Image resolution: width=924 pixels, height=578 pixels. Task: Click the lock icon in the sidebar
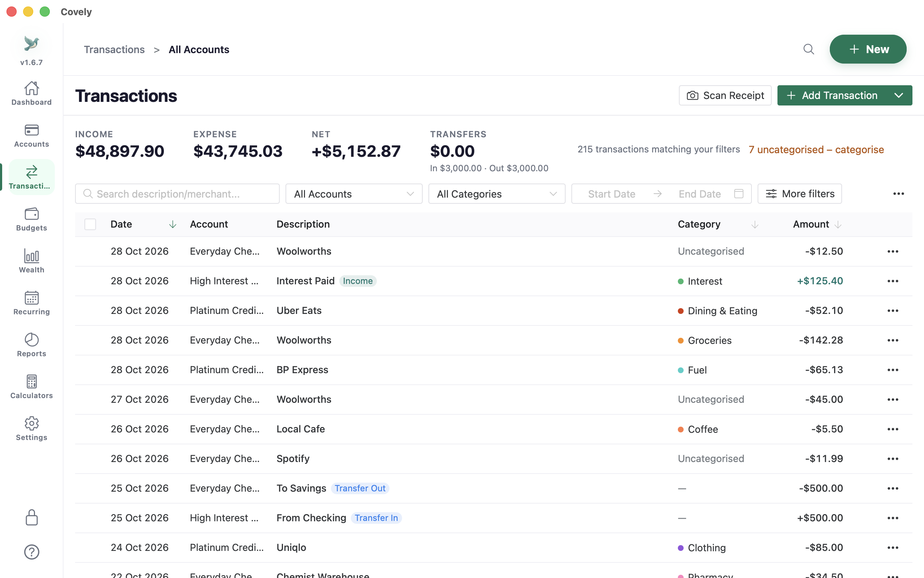pos(31,518)
